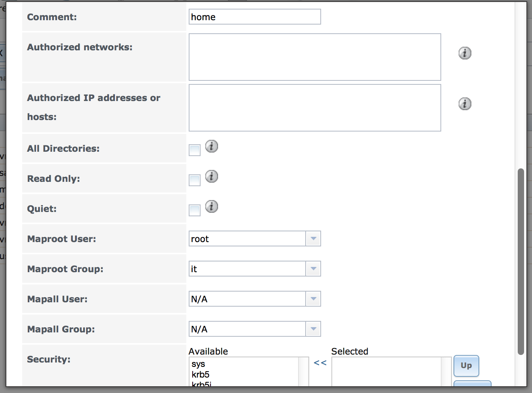
Task: Click the info icon beside Authorized networks
Action: tap(464, 53)
